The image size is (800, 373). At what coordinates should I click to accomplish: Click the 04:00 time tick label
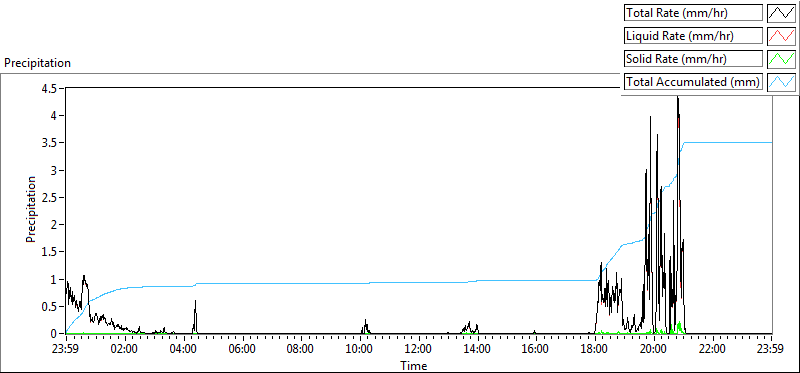(183, 349)
